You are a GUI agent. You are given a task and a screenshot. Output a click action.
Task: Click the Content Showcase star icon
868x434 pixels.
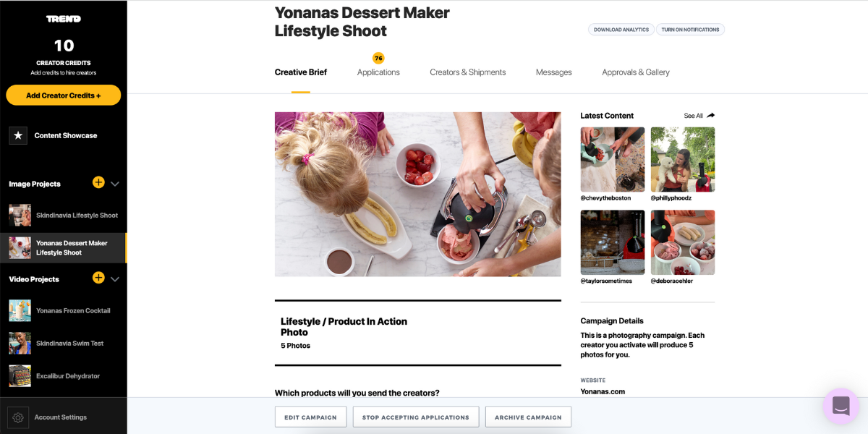[x=18, y=135]
